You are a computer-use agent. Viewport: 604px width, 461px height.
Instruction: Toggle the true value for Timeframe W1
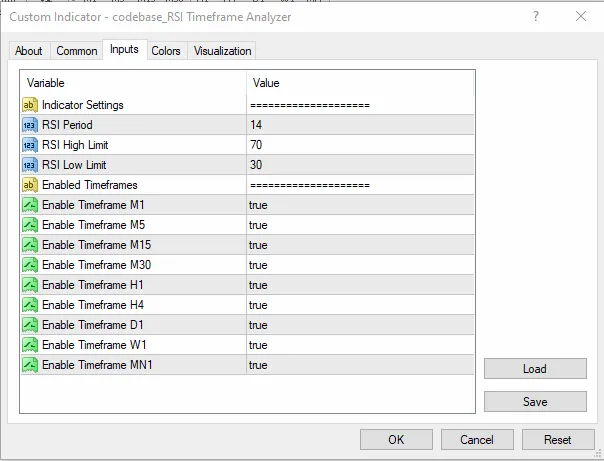[x=258, y=345]
